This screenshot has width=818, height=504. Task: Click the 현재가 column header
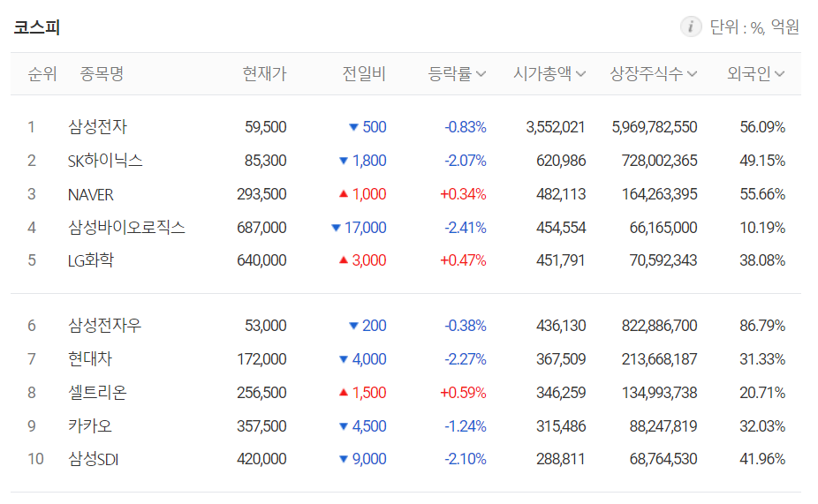click(x=264, y=73)
